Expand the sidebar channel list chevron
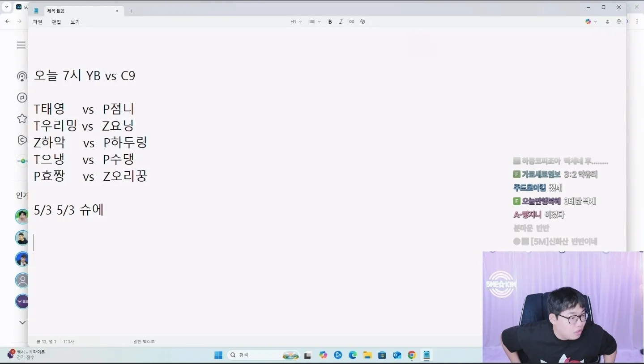Image resolution: width=644 pixels, height=364 pixels. click(x=22, y=322)
